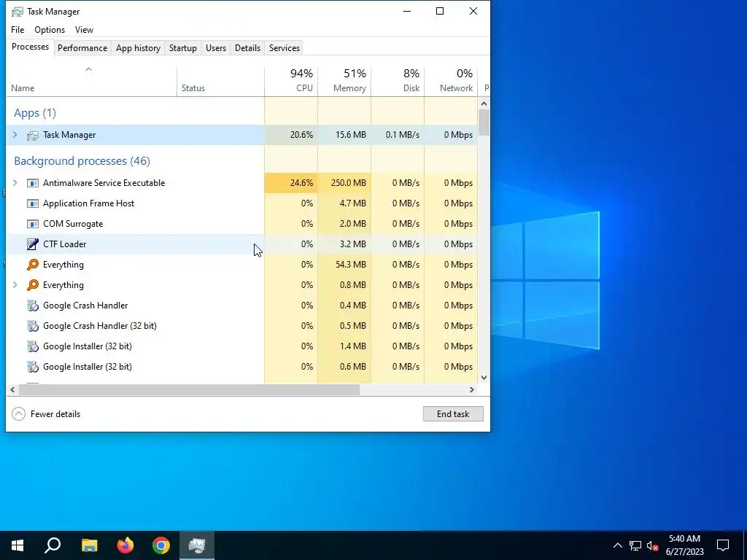Open the network tray icon
Viewport: 747px width, 560px height.
635,545
